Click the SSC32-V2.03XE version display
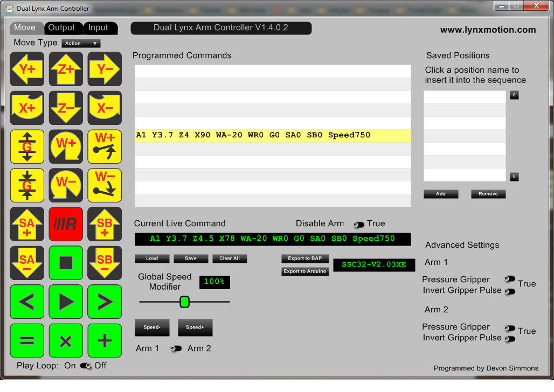 (x=374, y=265)
